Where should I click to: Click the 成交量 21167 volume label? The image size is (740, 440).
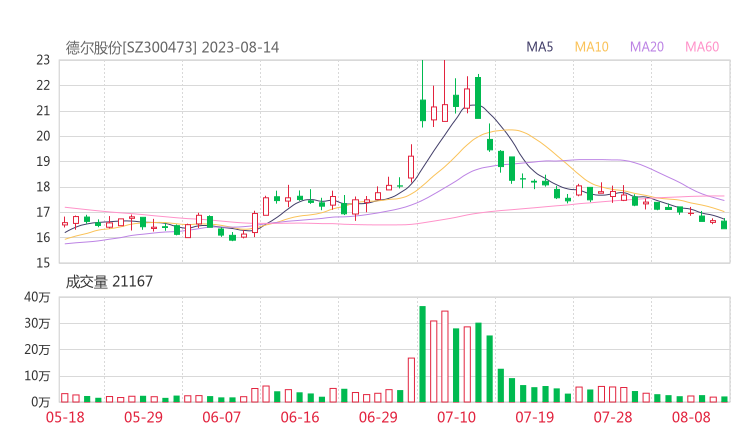click(109, 282)
